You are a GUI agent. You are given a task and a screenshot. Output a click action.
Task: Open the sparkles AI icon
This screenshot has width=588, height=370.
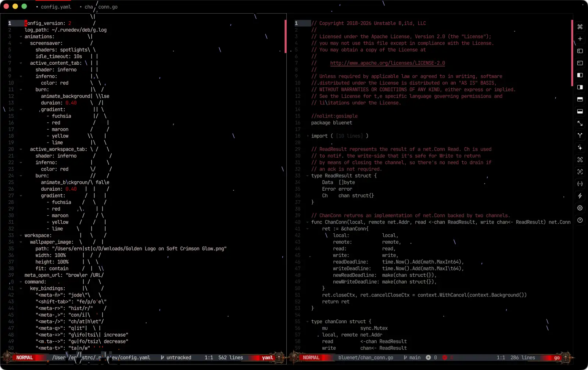[580, 148]
